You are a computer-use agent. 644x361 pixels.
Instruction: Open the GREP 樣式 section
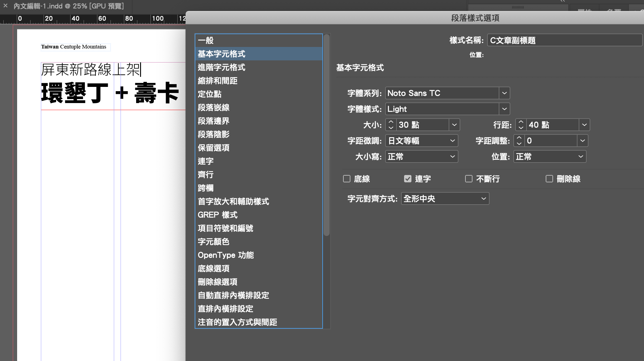tap(218, 215)
